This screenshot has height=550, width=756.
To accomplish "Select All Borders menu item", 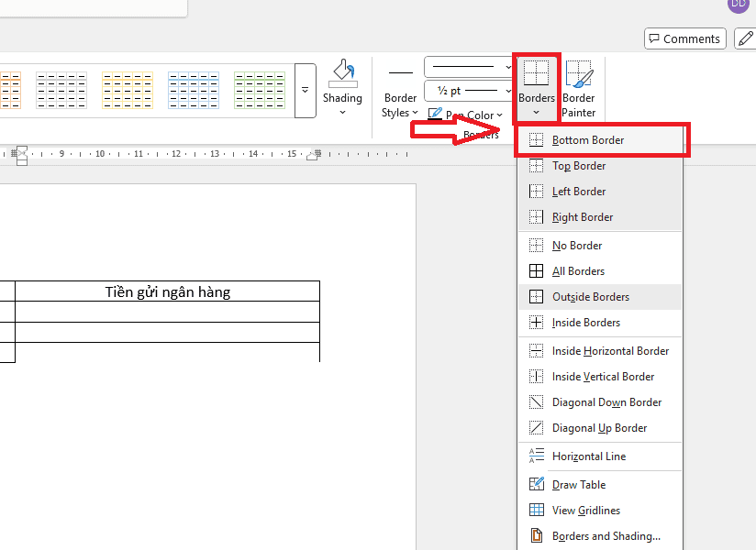I will point(578,271).
